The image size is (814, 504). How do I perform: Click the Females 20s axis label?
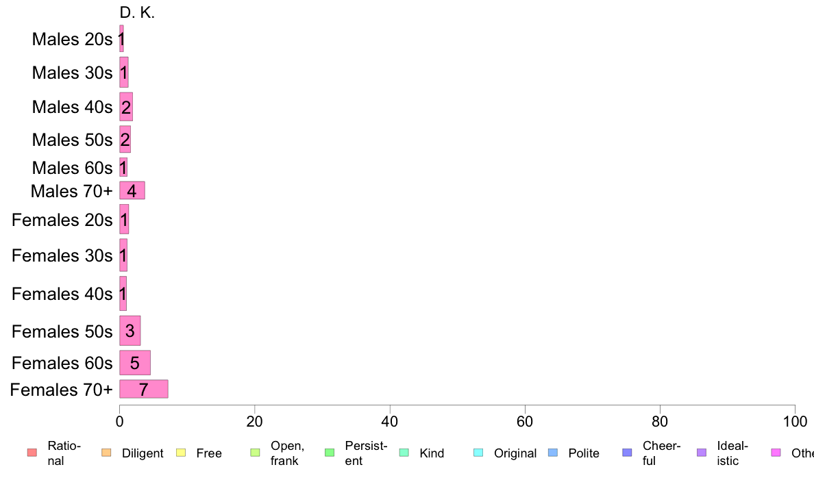coord(62,220)
